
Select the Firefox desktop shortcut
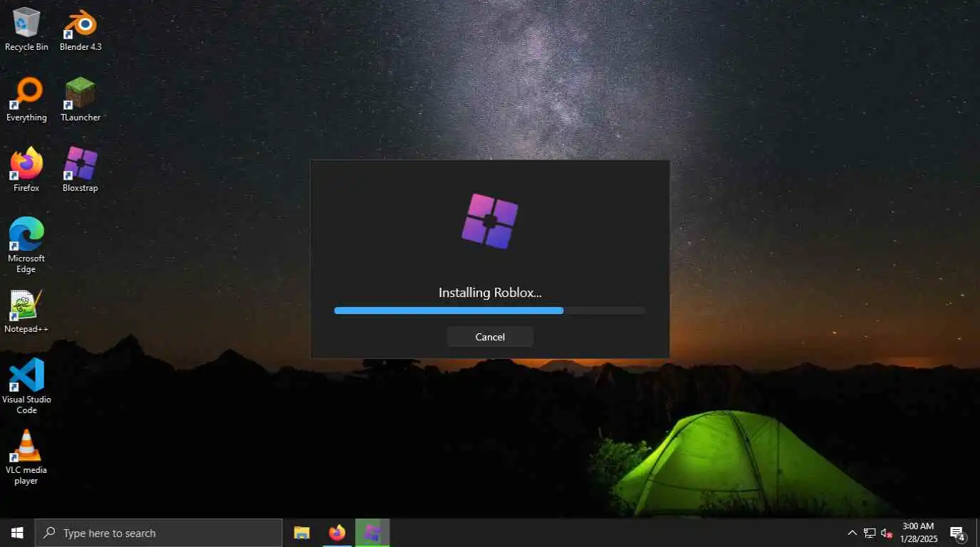(x=26, y=170)
